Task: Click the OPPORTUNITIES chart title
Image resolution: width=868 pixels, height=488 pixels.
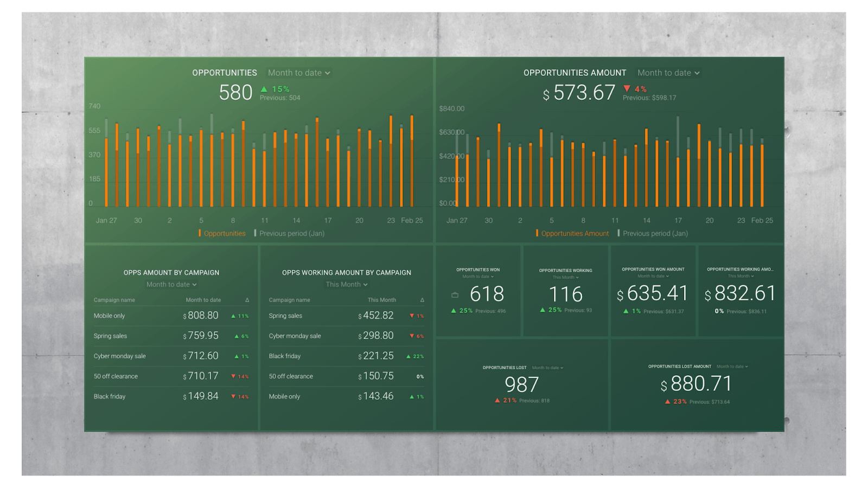Action: click(x=225, y=73)
